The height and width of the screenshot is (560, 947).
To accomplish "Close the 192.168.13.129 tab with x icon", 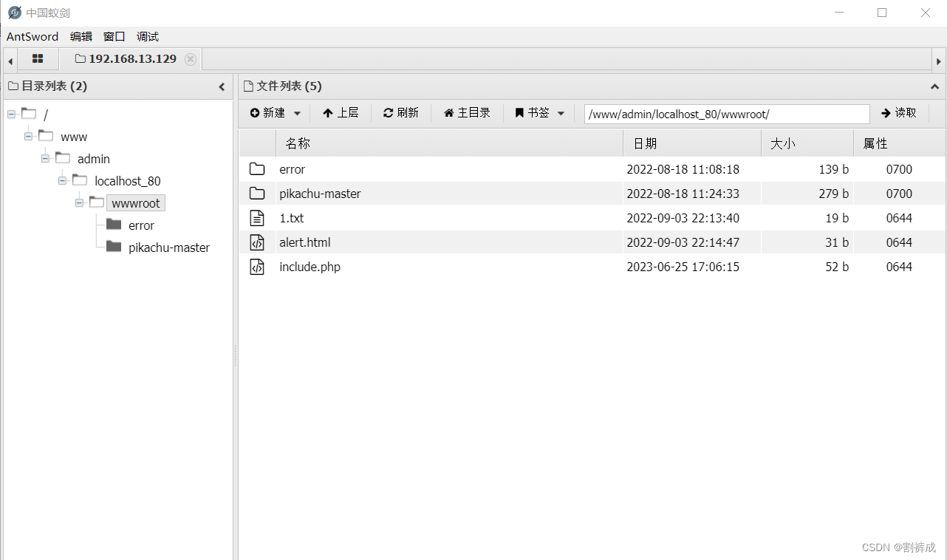I will coord(191,59).
